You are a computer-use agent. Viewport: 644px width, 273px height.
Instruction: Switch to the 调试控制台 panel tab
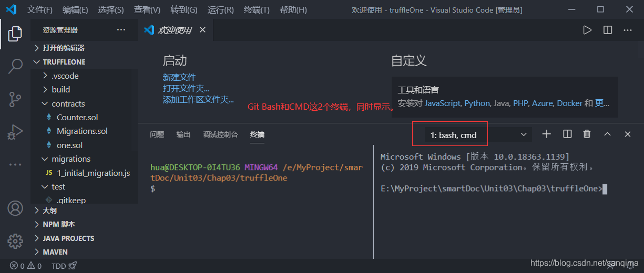click(x=220, y=134)
